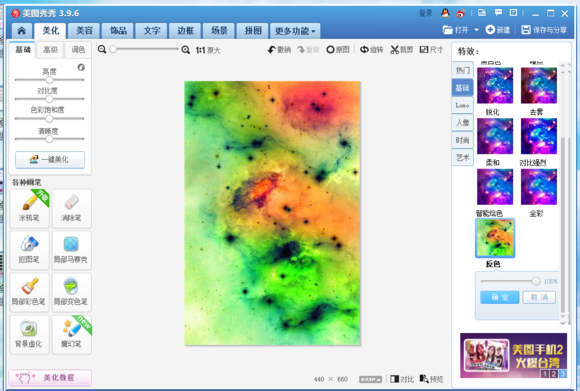Select the 反色 invert effect thumbnail
The image size is (580, 391).
(x=495, y=237)
